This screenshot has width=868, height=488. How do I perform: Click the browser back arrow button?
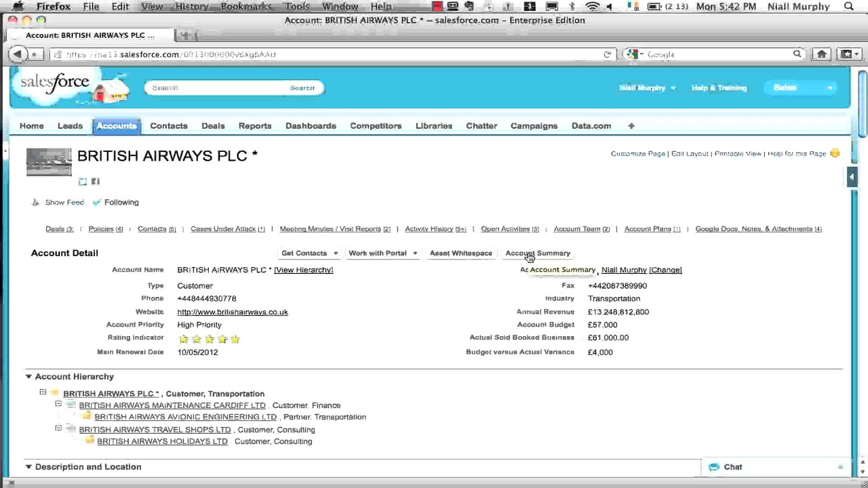coord(17,54)
